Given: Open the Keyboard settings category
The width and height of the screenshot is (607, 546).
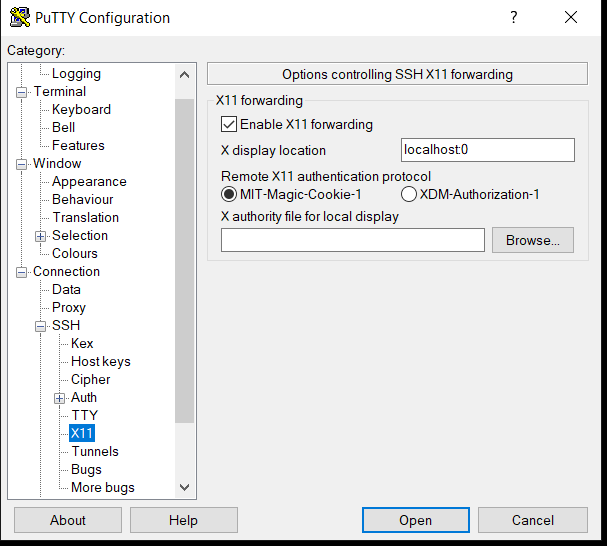Looking at the screenshot, I should 81,110.
